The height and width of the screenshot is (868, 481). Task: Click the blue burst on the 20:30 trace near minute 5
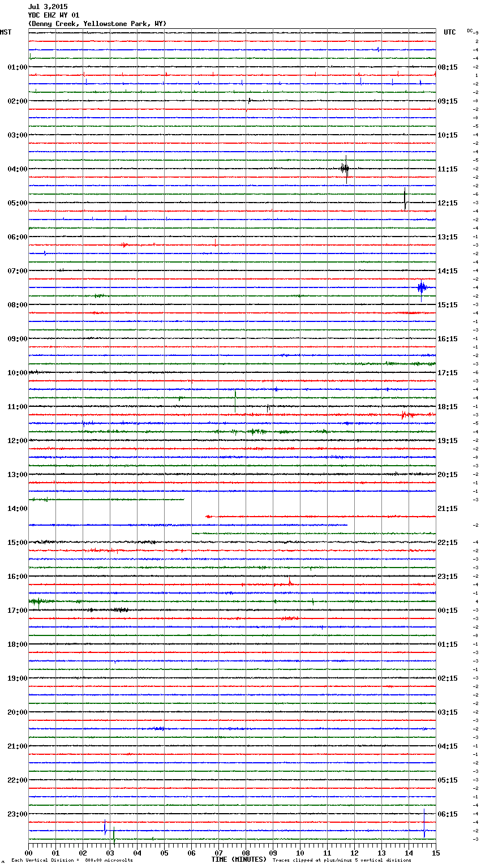[159, 728]
